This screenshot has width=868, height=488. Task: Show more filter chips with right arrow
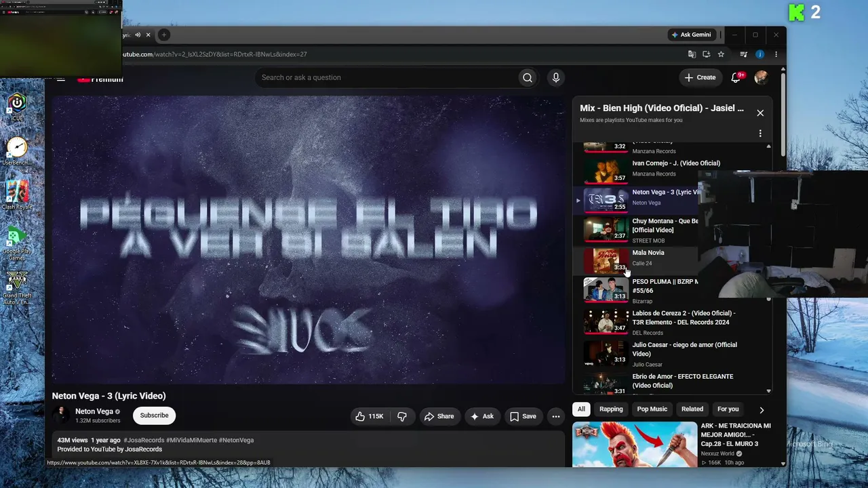[762, 409]
